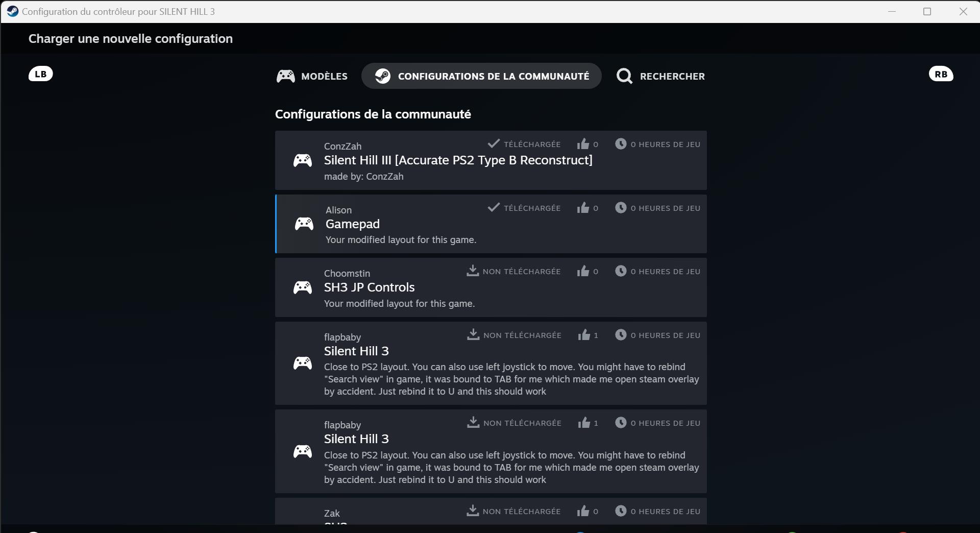Screen dimensions: 980x533
Task: Select the gamepad icon next to ConzZah's configuration
Action: coord(302,160)
